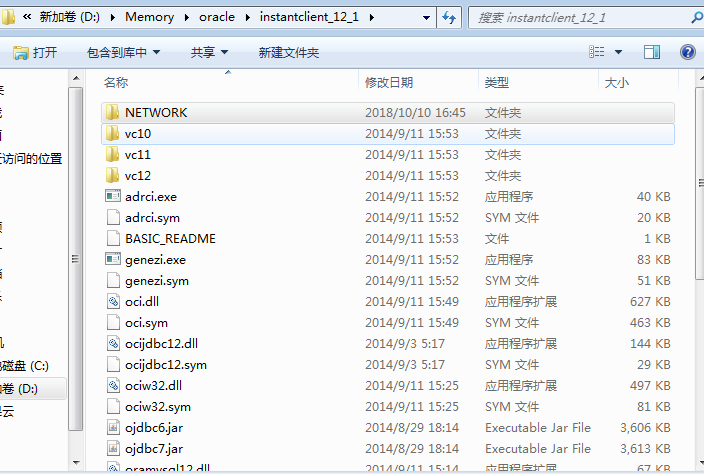Viewport: 704px width, 474px height.
Task: Click the genezi.sym file icon
Action: pos(113,281)
